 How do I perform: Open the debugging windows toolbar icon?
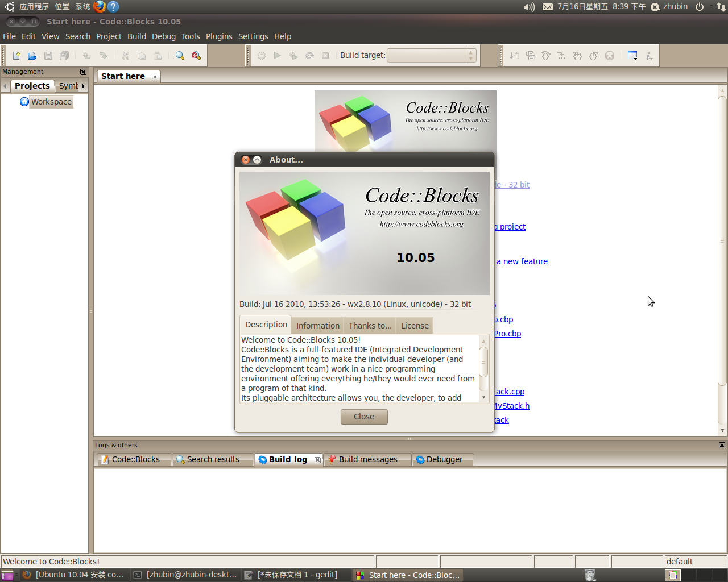[x=632, y=56]
